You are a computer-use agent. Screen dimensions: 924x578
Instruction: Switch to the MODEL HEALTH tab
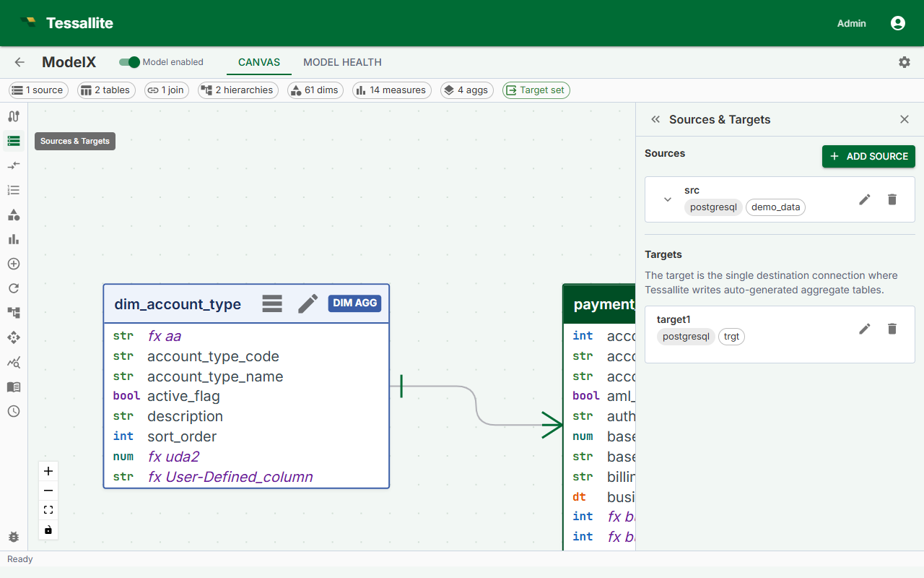pyautogui.click(x=342, y=62)
